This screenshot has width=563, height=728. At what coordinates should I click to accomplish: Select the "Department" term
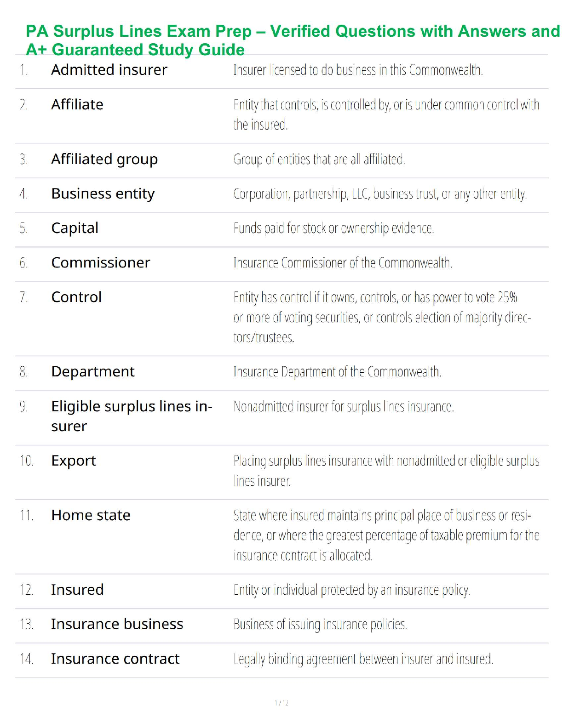click(93, 371)
